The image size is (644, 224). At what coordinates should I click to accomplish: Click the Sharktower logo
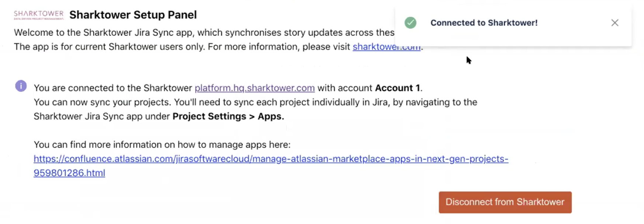[x=39, y=15]
